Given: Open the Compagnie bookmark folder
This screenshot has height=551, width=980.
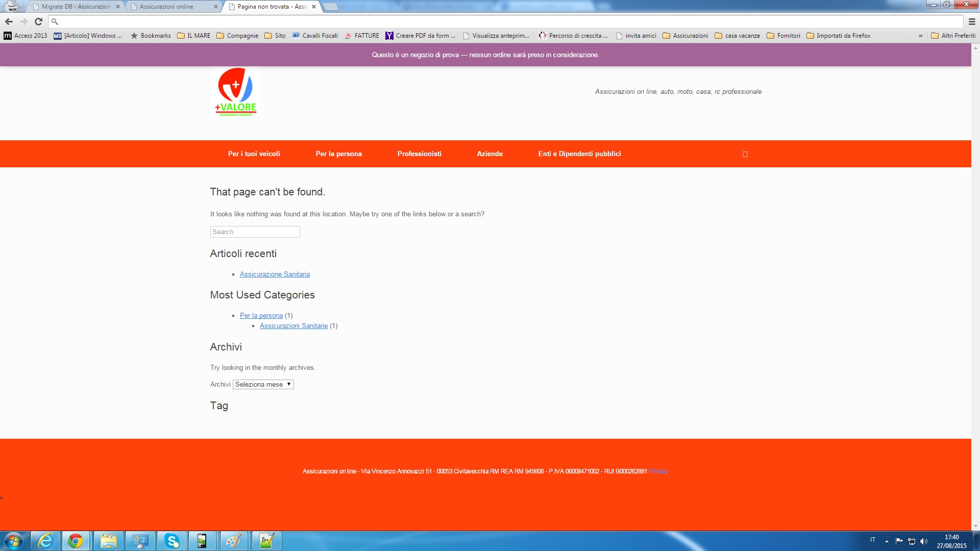Looking at the screenshot, I should click(x=237, y=36).
